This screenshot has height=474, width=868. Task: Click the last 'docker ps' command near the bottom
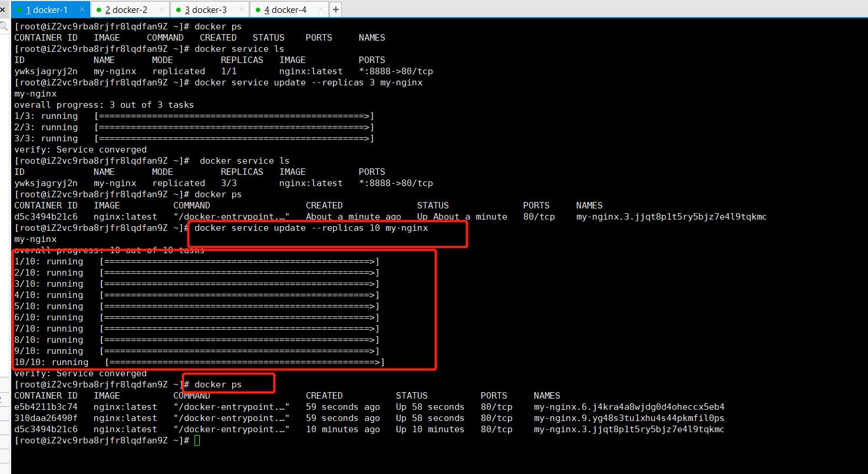coord(218,384)
